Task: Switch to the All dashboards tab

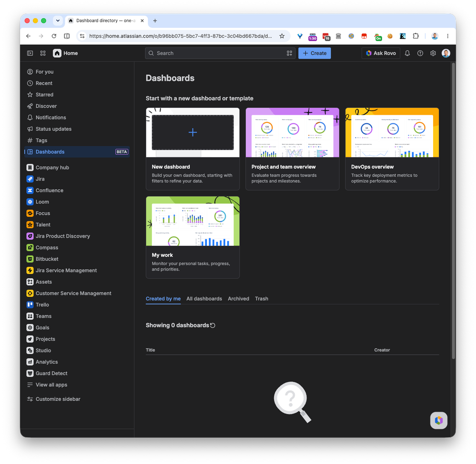Action: (x=204, y=299)
